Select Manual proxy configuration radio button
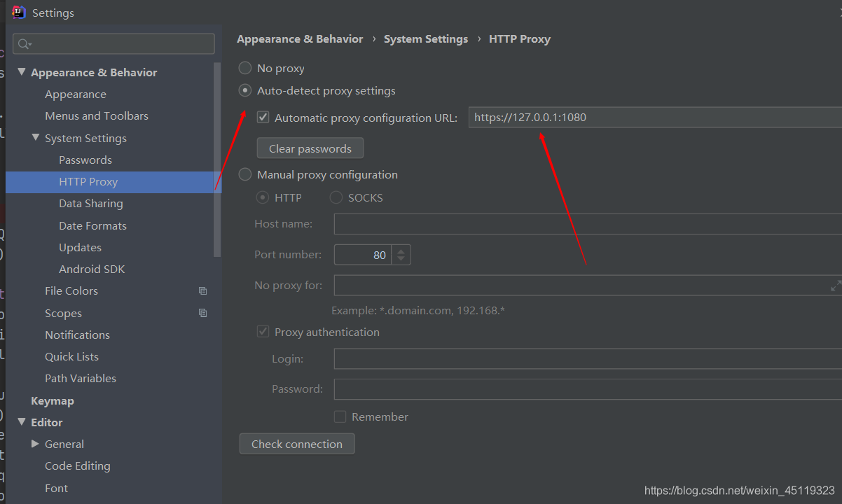The image size is (842, 504). pos(245,174)
